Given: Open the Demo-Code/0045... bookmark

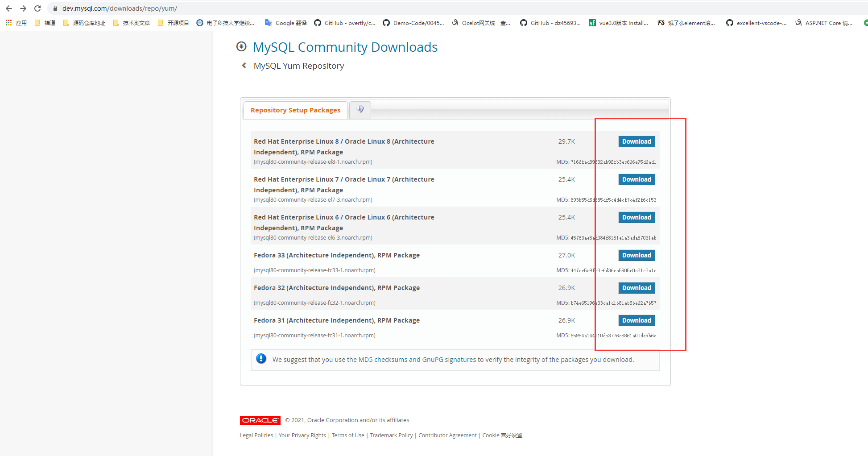Looking at the screenshot, I should 413,23.
